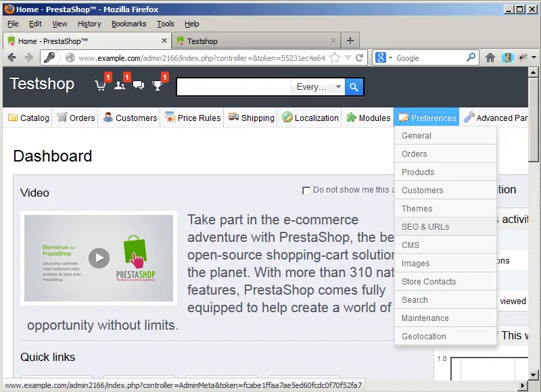This screenshot has width=541, height=392.
Task: Click the browser back arrow
Action: pyautogui.click(x=11, y=57)
